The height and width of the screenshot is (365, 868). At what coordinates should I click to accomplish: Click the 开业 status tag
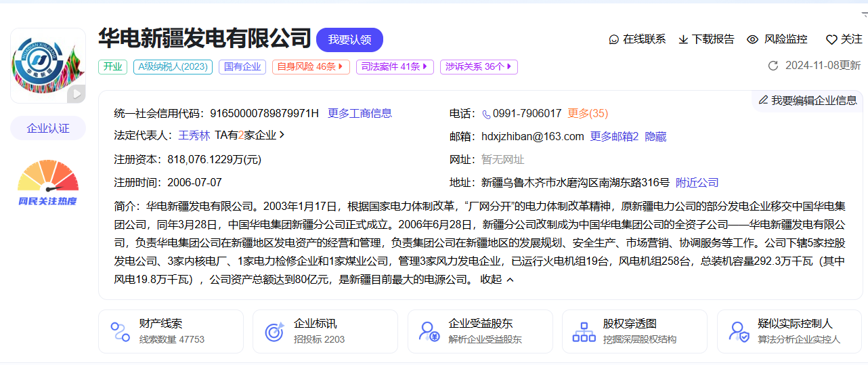pos(113,66)
